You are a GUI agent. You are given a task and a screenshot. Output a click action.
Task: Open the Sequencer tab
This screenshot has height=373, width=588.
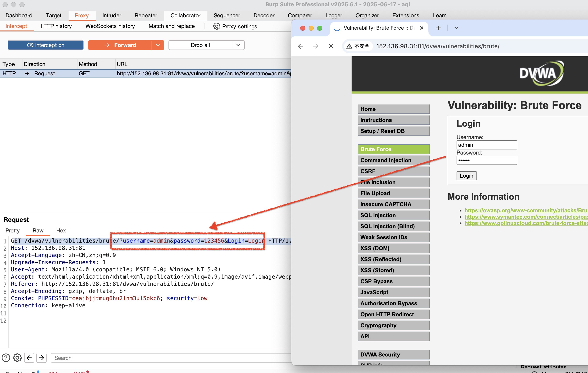(x=227, y=16)
